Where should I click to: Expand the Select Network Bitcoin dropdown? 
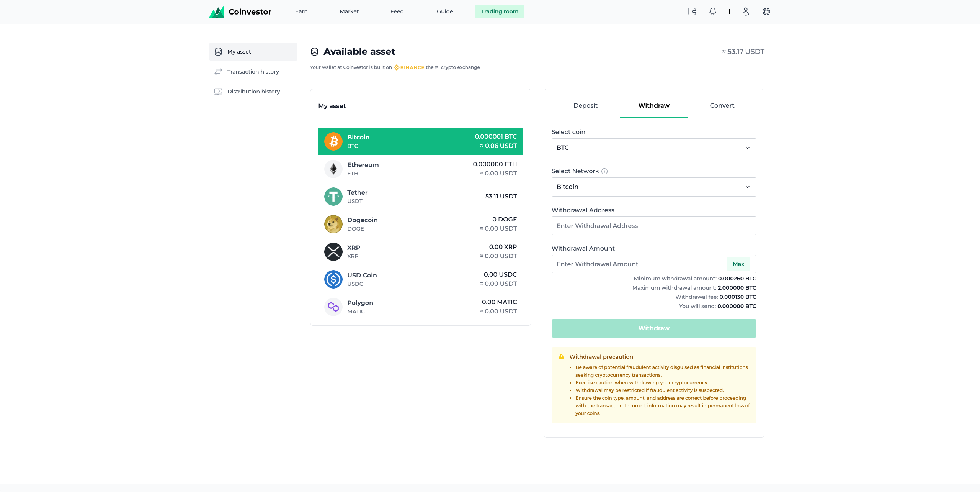click(653, 187)
